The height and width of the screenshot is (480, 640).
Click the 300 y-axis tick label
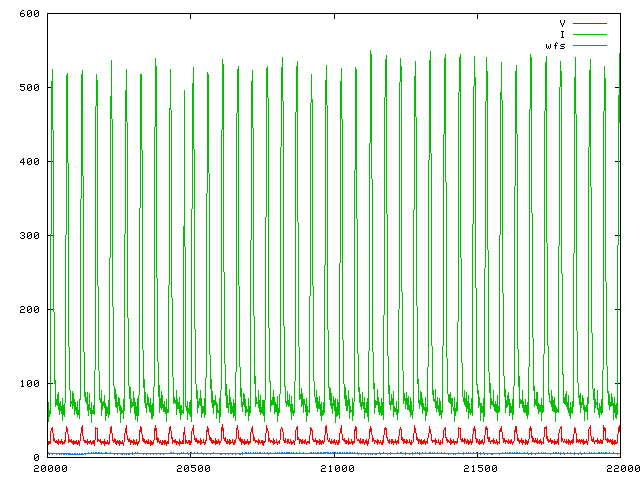click(28, 236)
